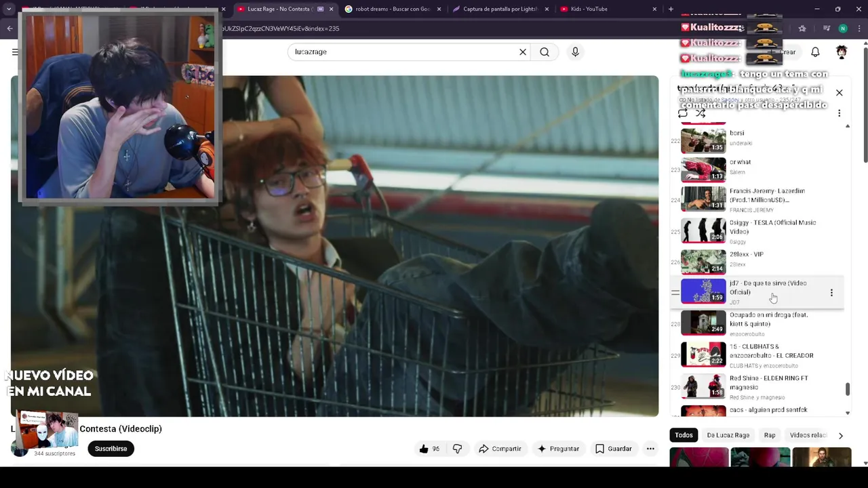Click the Crear button
Screen dimensions: 868x488
pyautogui.click(x=783, y=52)
